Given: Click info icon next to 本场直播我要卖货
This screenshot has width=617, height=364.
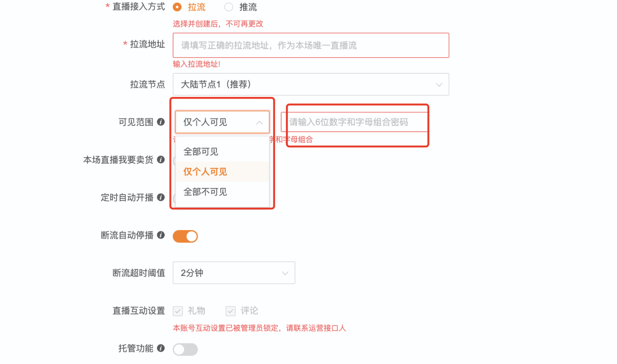Looking at the screenshot, I should (x=161, y=159).
